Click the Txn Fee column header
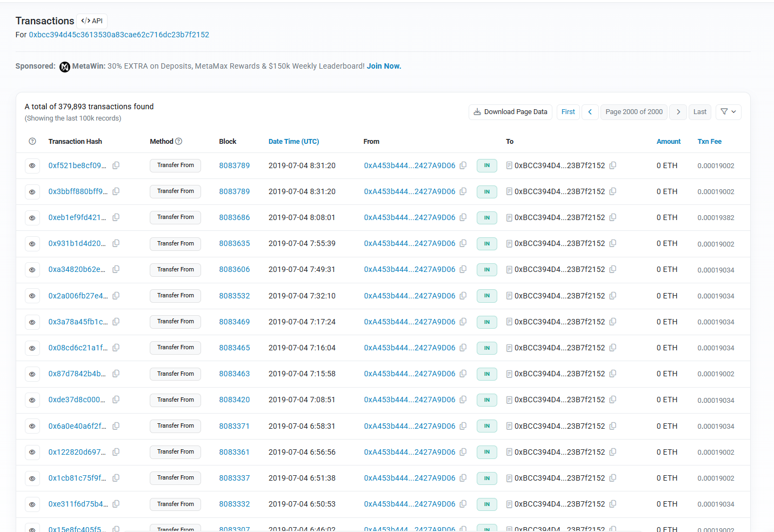The height and width of the screenshot is (532, 774). click(x=709, y=141)
